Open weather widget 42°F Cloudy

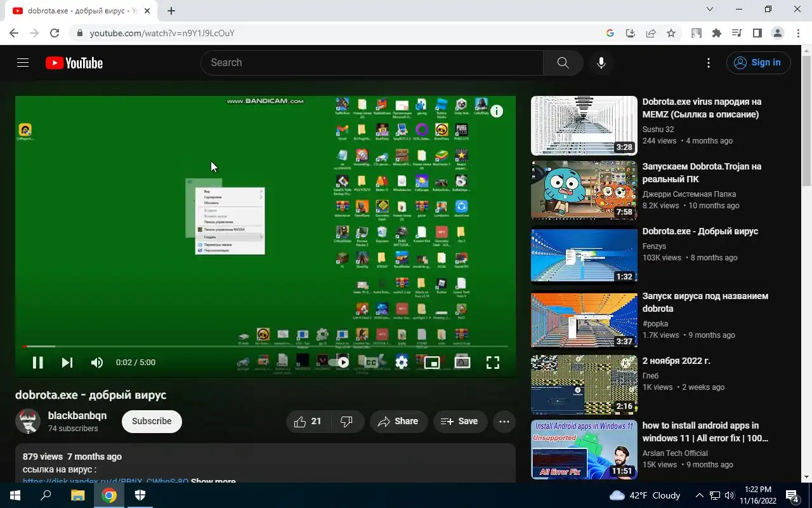pos(645,495)
